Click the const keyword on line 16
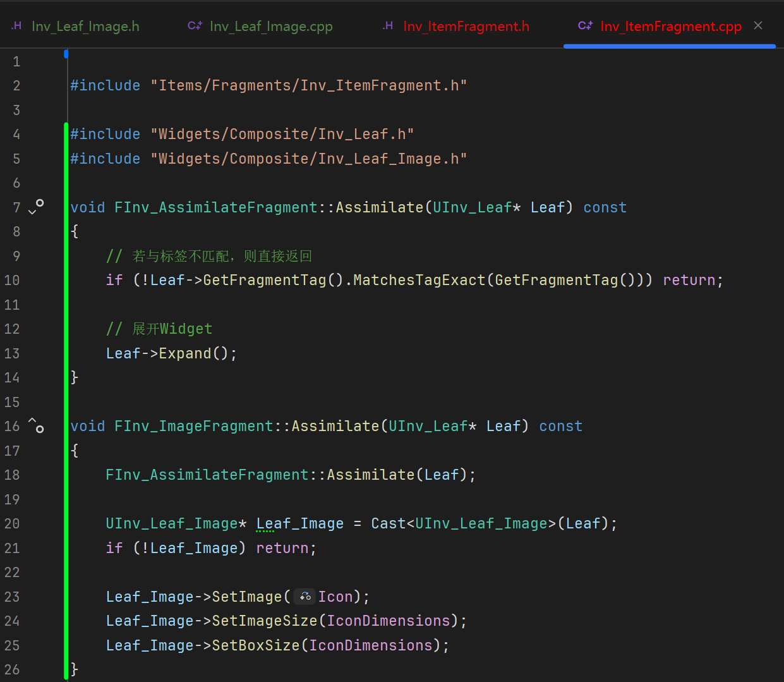Screen dimensions: 784x682 [560, 426]
